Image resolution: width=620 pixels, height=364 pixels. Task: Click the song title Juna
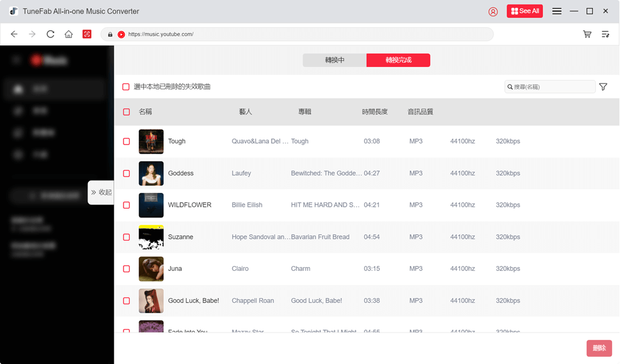coord(175,269)
